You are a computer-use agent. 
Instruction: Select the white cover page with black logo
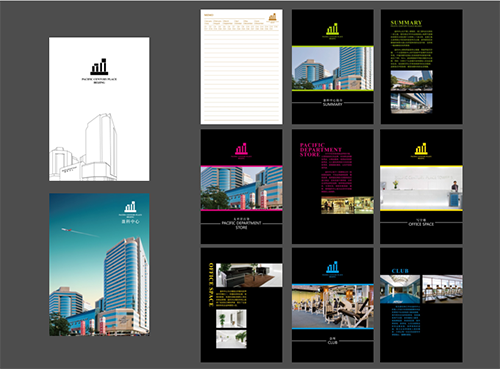tap(99, 109)
